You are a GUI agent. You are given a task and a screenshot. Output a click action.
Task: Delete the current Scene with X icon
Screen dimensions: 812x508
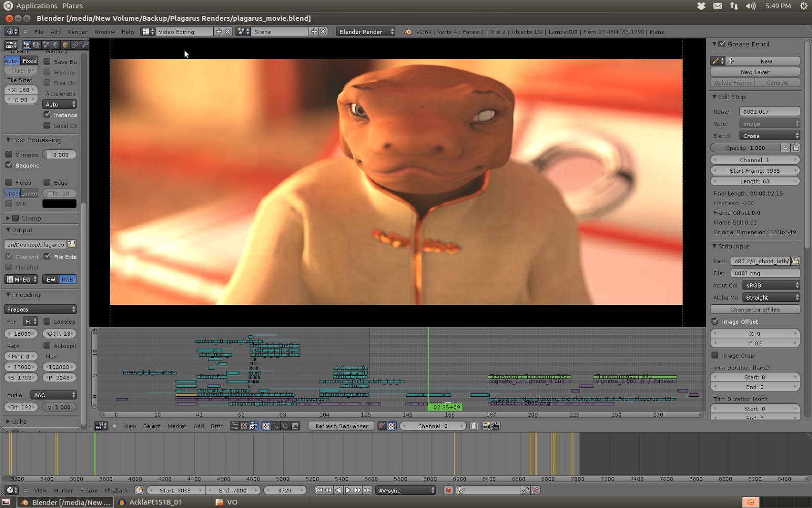tap(323, 31)
